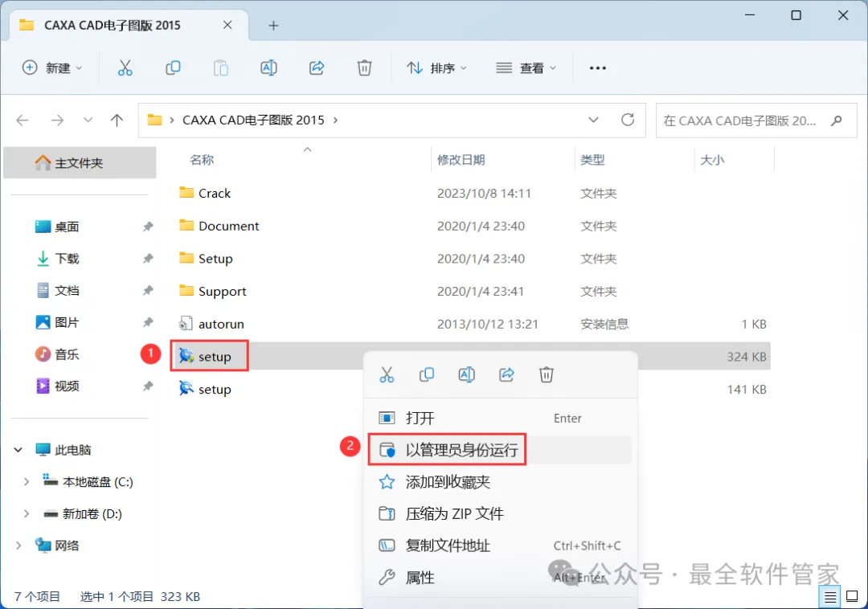Screen dimensions: 868x609
Task: Click the pin icon next to 桌面
Action: coord(148,227)
